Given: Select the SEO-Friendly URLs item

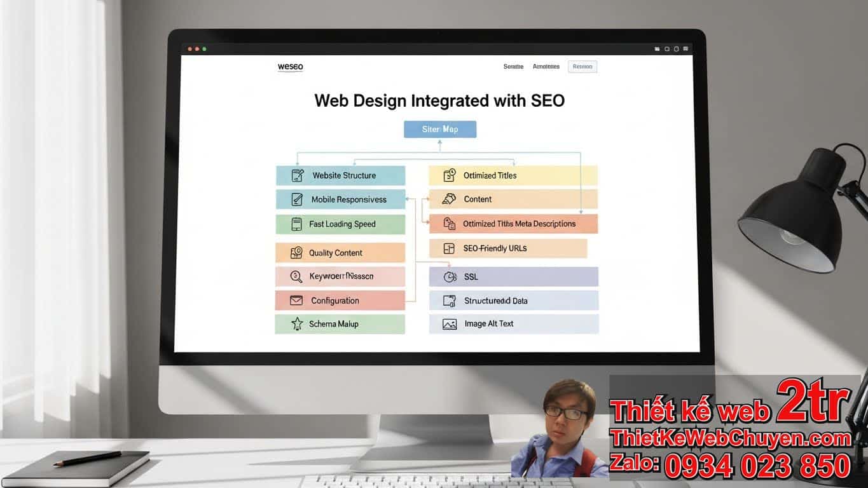Looking at the screenshot, I should pos(507,248).
